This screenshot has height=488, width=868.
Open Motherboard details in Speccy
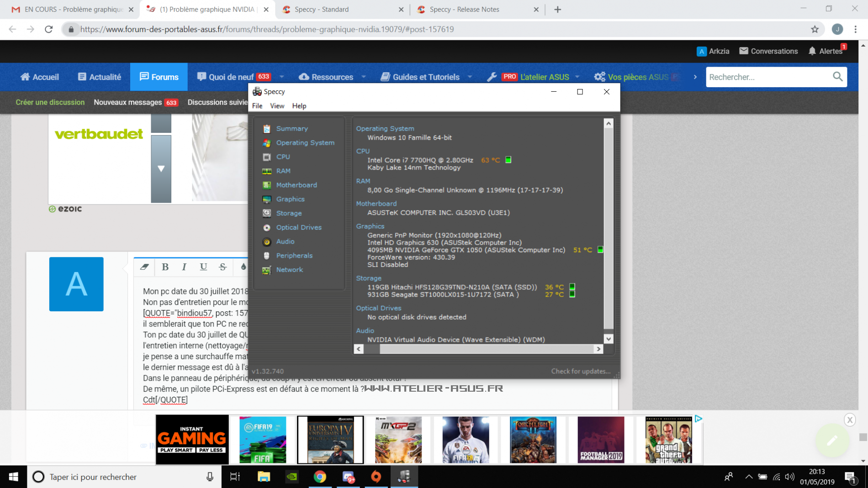(296, 185)
